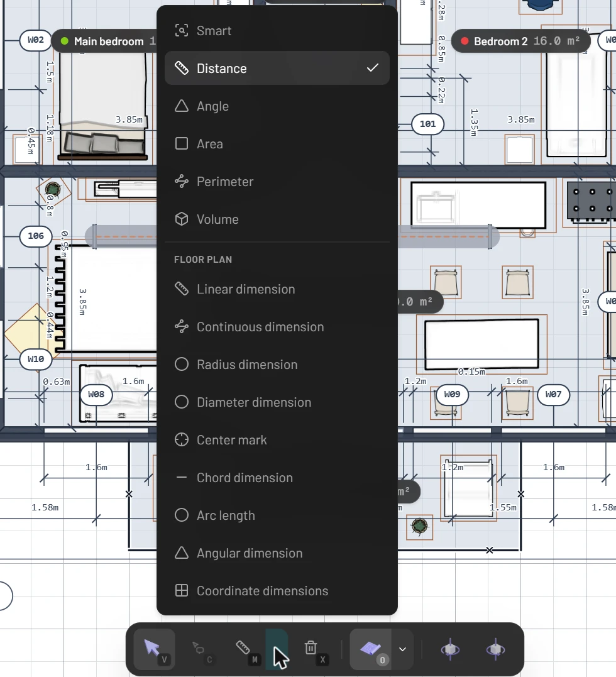Image resolution: width=616 pixels, height=677 pixels.
Task: Select the W02 window tag
Action: pyautogui.click(x=35, y=40)
